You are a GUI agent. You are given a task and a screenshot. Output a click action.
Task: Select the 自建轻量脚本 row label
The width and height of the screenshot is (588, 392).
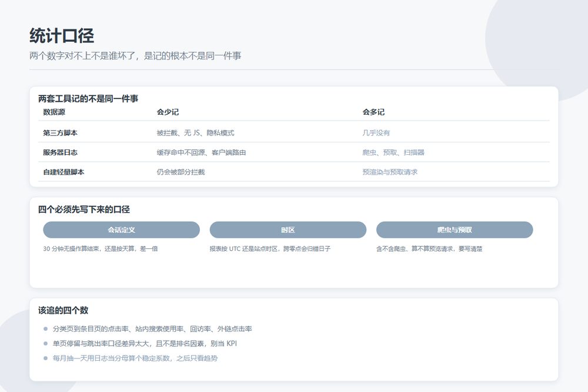point(64,172)
